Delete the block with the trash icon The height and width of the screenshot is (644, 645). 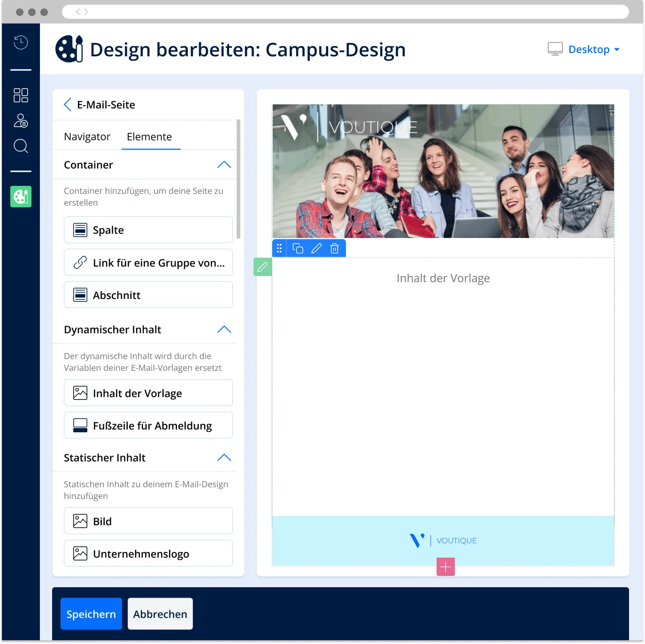tap(334, 248)
